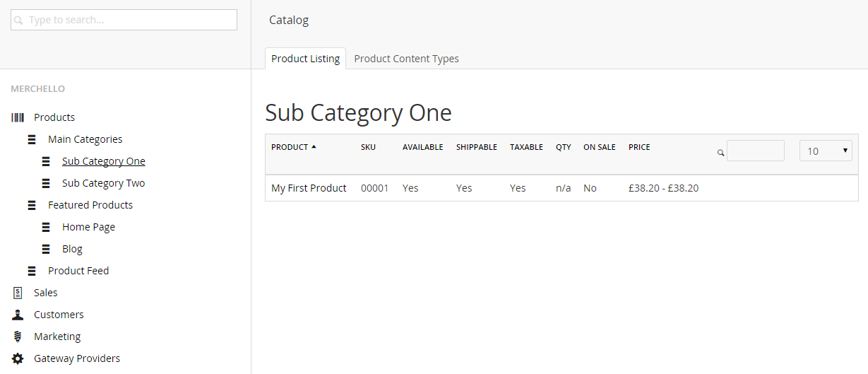Image resolution: width=868 pixels, height=374 pixels.
Task: Open the Blog collection node
Action: pos(72,249)
